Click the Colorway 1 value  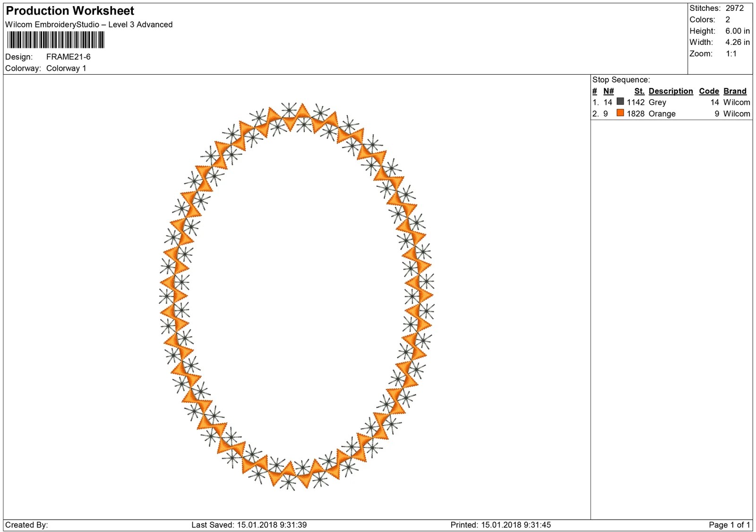[66, 68]
